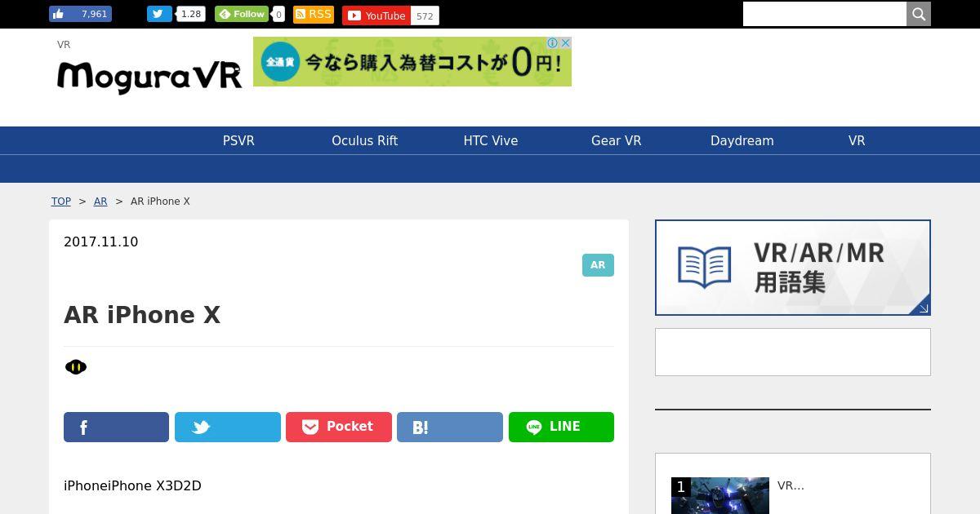The image size is (980, 514).
Task: Click the article text iPhoneiPhone X3D2D
Action: 132,485
